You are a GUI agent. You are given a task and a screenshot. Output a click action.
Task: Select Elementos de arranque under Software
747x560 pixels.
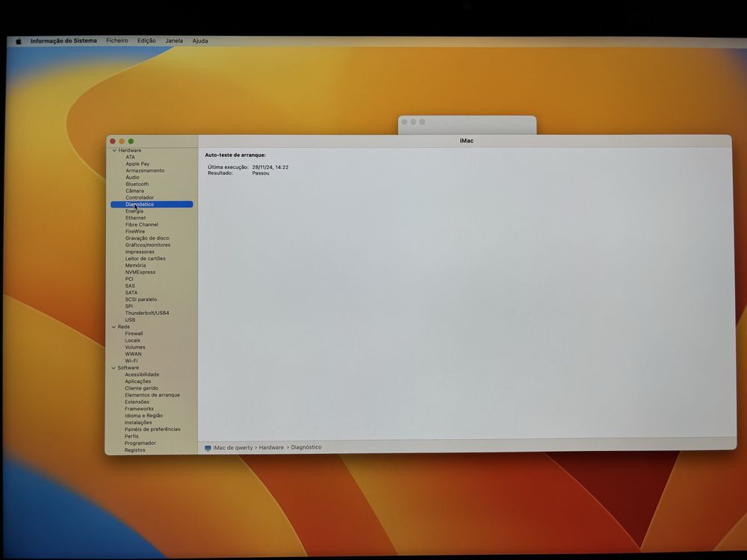click(x=152, y=395)
